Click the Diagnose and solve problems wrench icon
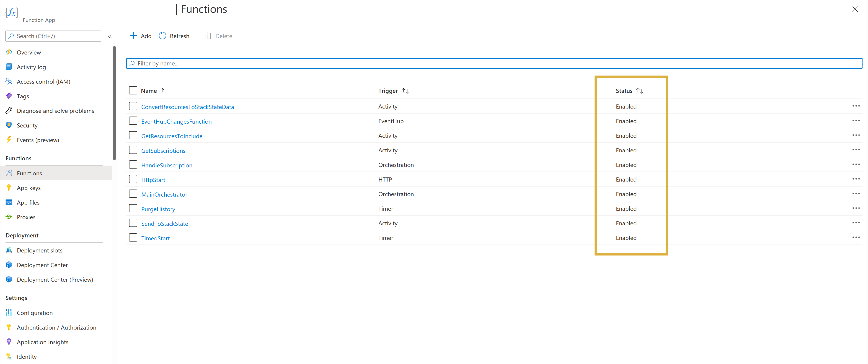 pos(9,111)
